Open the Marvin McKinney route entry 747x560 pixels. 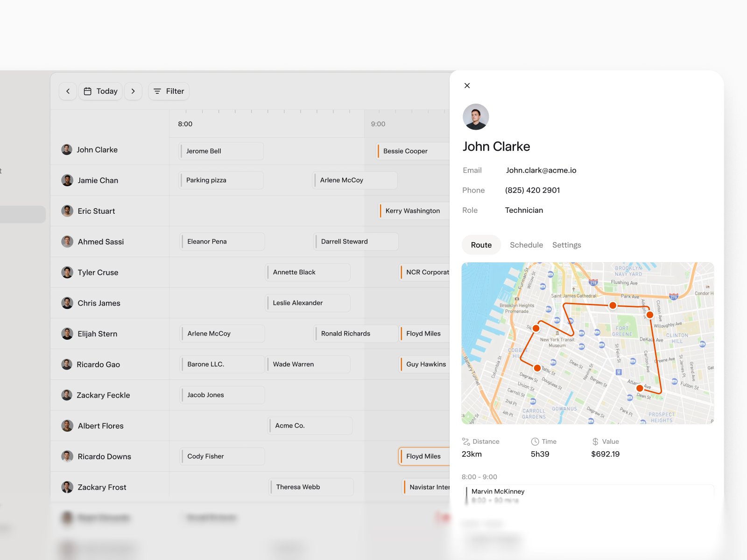click(x=588, y=496)
